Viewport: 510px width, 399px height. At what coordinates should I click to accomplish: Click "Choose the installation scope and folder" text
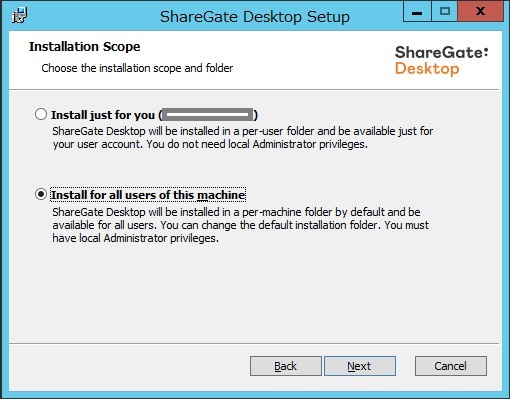(x=137, y=68)
